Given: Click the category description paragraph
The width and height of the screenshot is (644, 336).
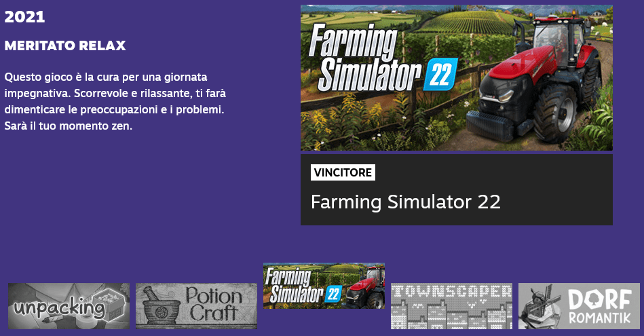Looking at the screenshot, I should (x=115, y=101).
